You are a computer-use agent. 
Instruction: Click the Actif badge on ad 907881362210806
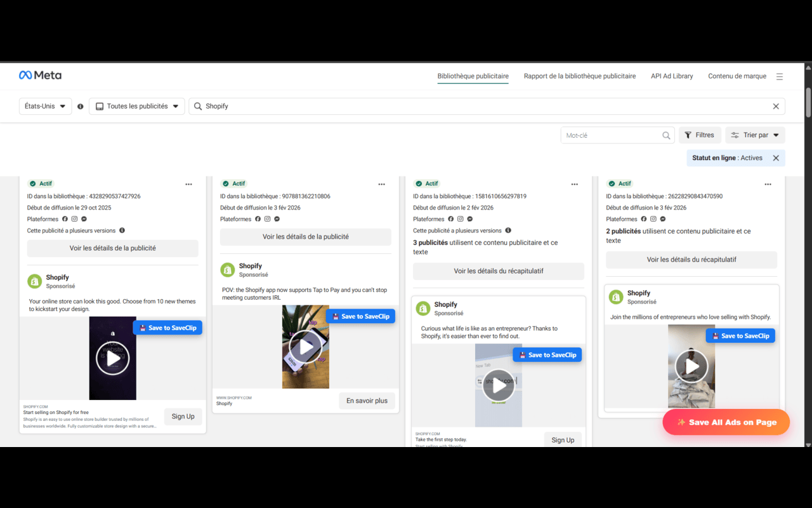[x=233, y=184]
